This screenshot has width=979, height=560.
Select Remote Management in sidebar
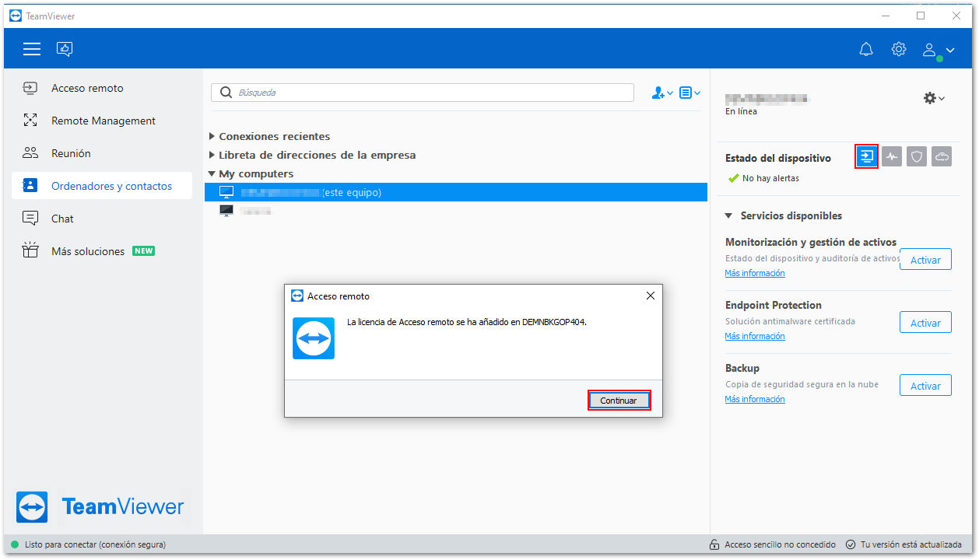(102, 121)
